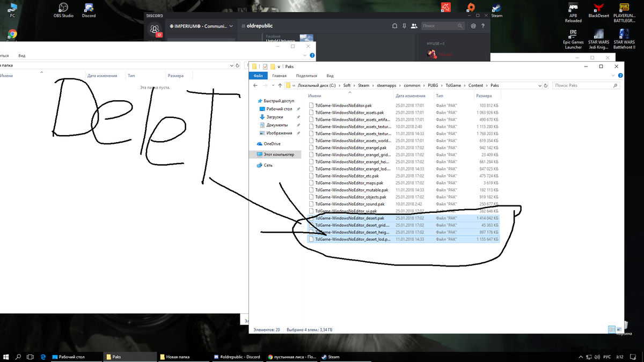644x362 pixels.
Task: Switch to details view in Paks
Action: (612, 329)
